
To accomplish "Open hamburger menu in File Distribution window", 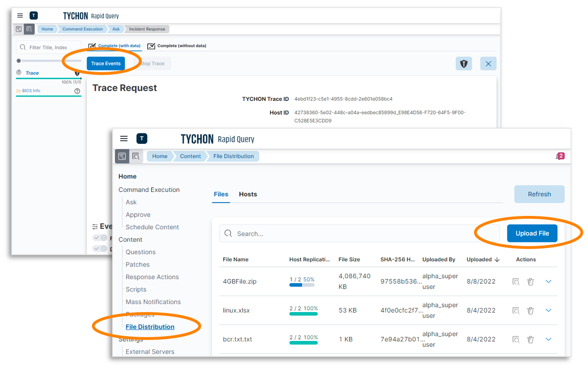I will tap(124, 139).
